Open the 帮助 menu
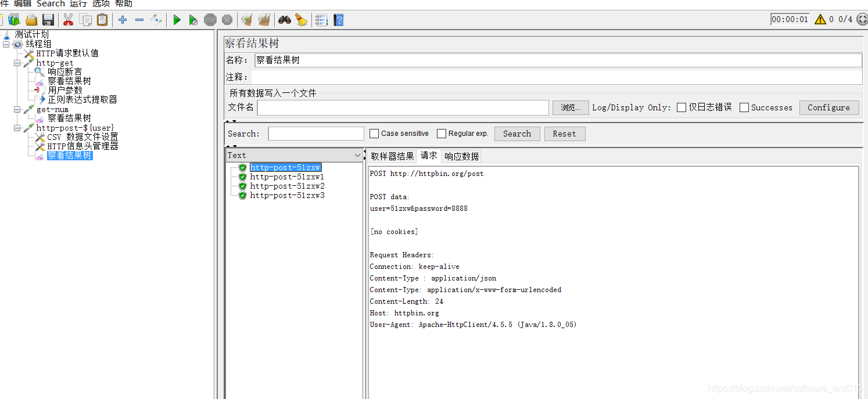The image size is (868, 399). 124,4
